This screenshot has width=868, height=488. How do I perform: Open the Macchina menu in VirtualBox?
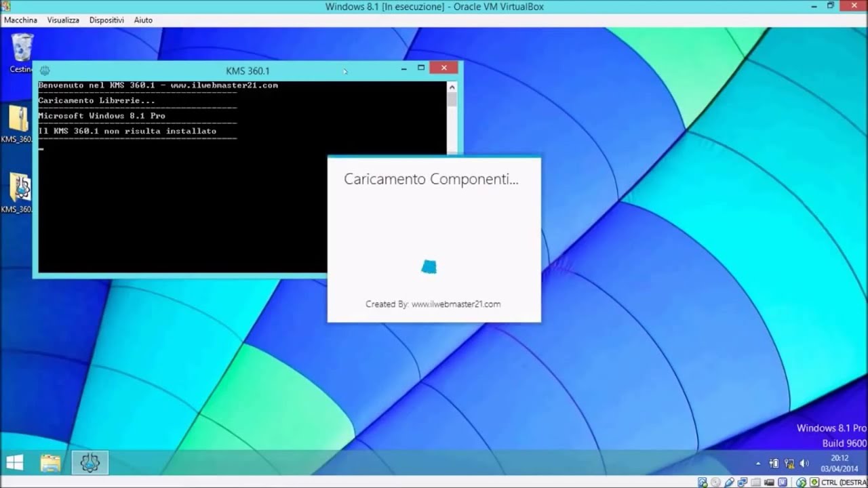pos(20,20)
